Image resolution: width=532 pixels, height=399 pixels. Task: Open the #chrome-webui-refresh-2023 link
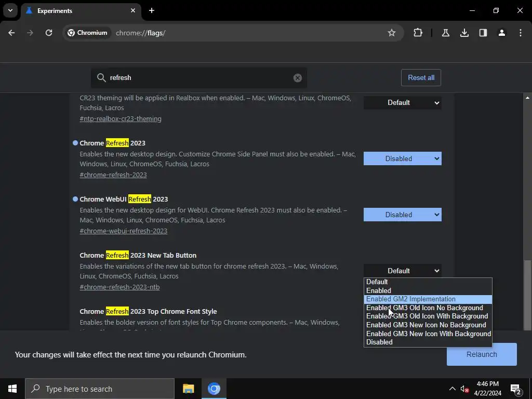[x=124, y=231]
